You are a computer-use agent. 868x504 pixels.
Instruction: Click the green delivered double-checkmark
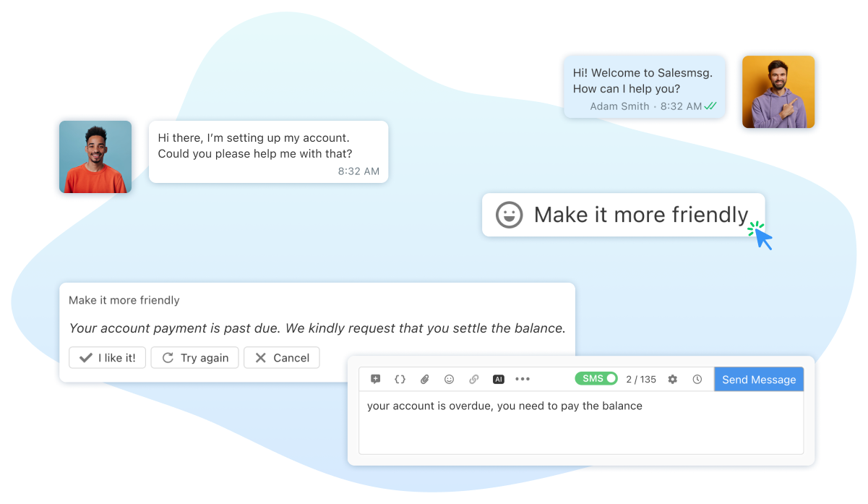(x=709, y=106)
